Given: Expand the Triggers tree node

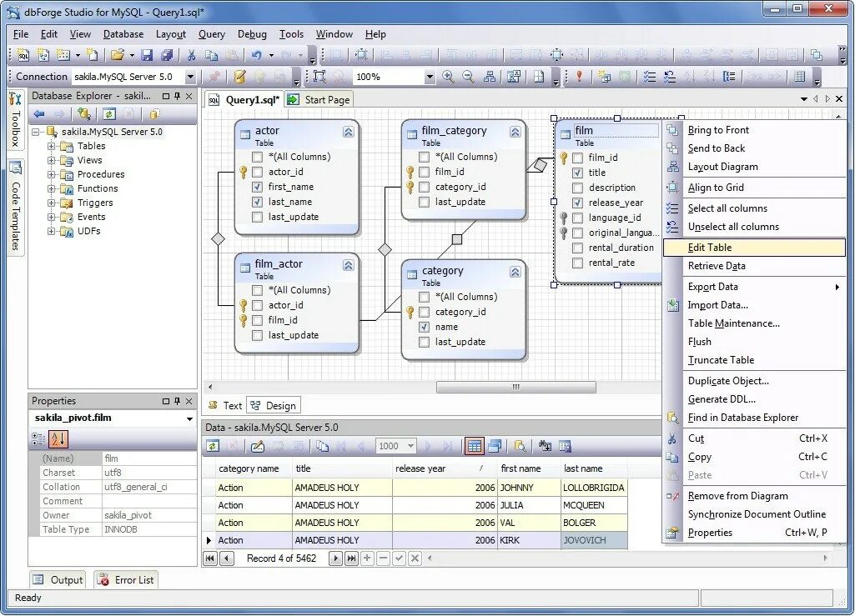Looking at the screenshot, I should click(51, 203).
